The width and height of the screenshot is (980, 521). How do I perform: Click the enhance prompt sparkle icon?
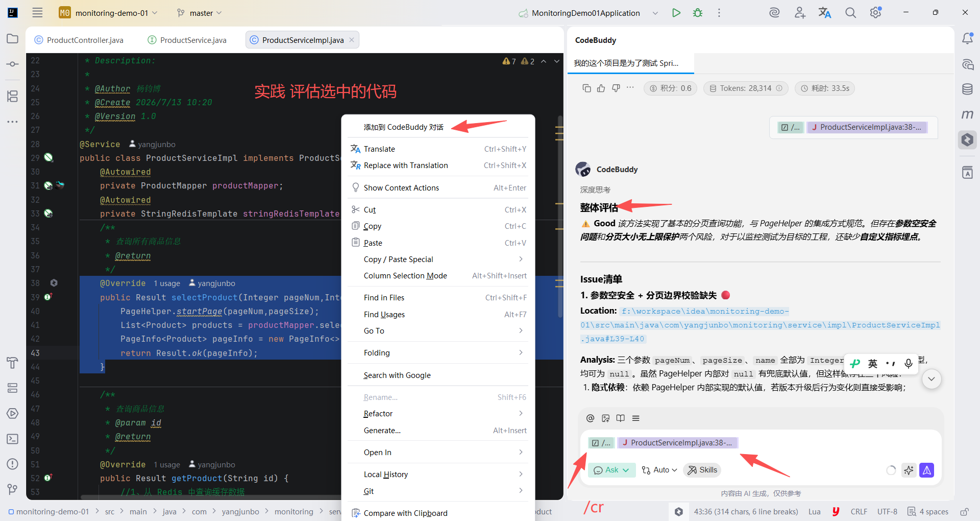[909, 470]
